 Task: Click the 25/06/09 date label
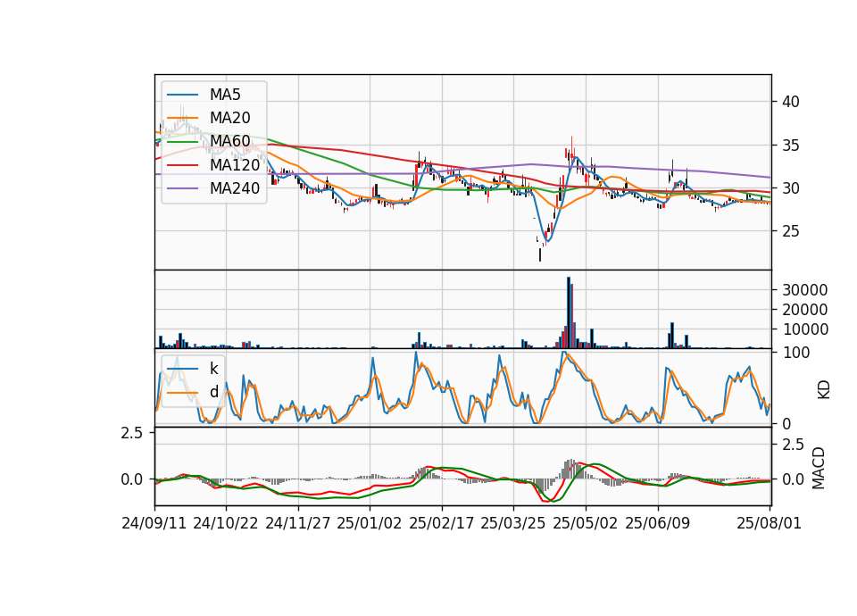point(658,523)
